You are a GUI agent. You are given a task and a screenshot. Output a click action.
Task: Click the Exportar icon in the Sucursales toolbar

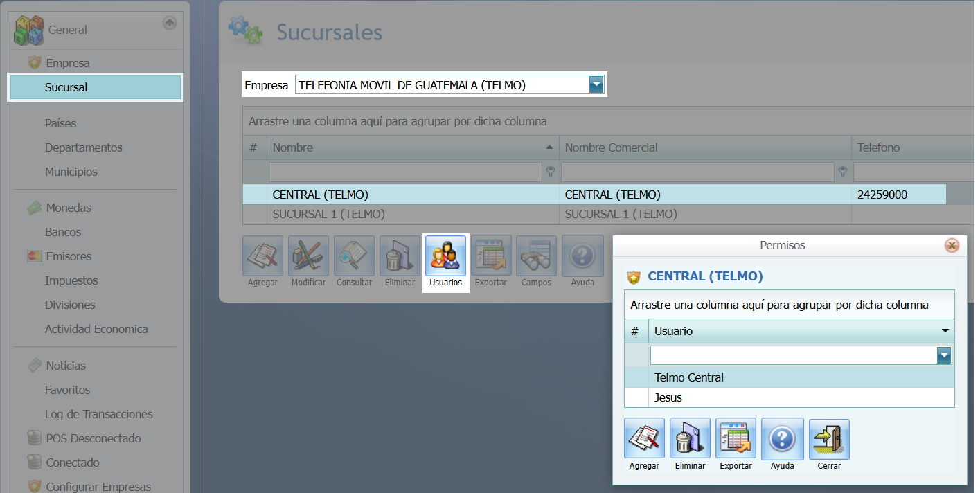[490, 262]
